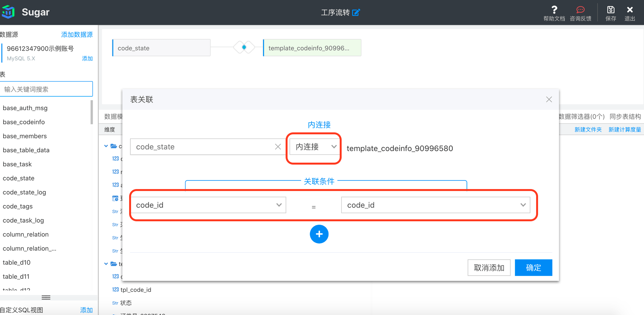
Task: Click the 添加数据源 link
Action: coord(77,34)
